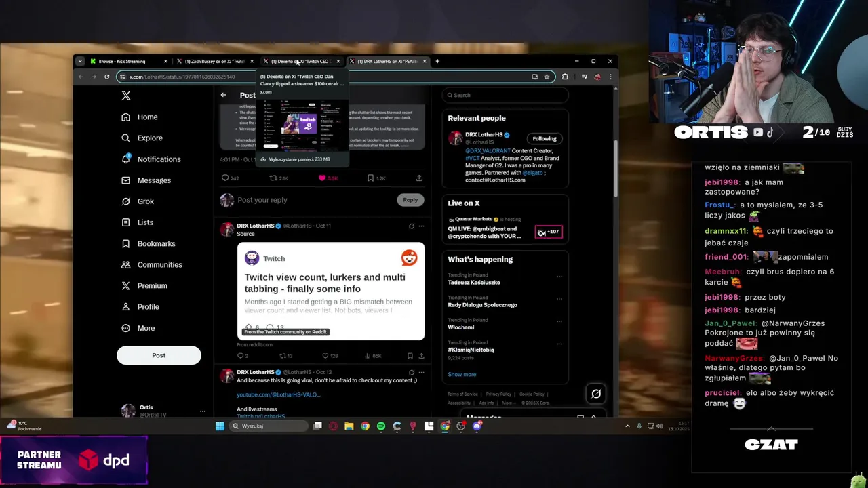Switch to 'Browse - Kick Streaming' tab

(127, 61)
